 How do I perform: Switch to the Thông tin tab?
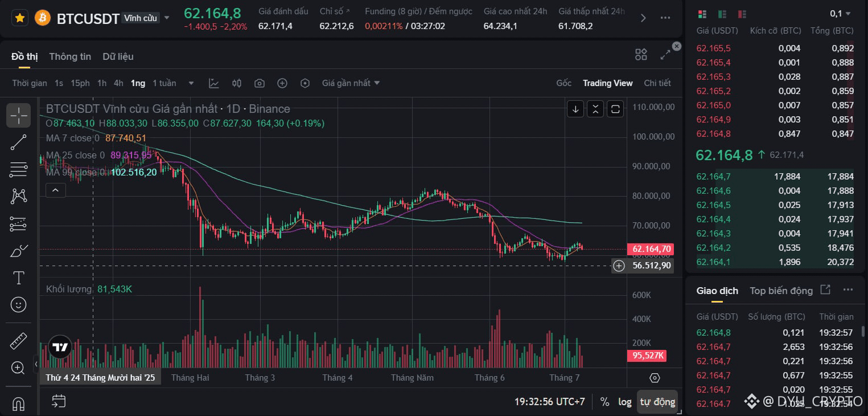click(x=70, y=56)
